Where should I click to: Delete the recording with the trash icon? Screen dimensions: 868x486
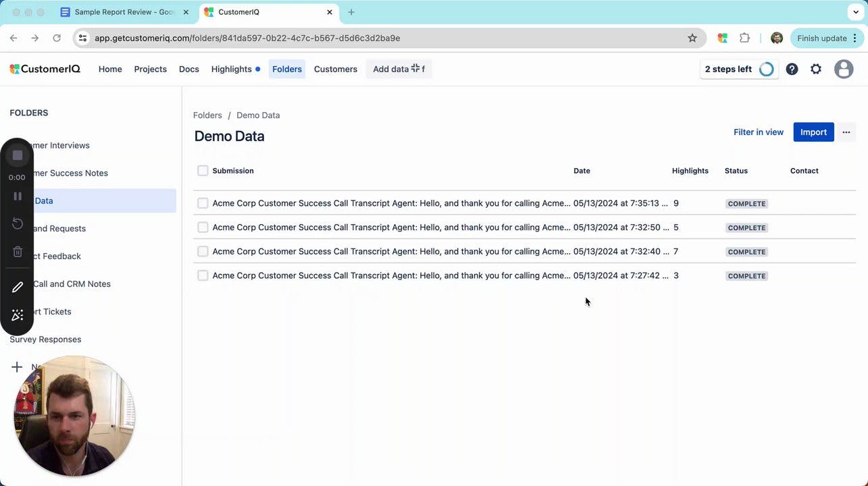tap(18, 252)
